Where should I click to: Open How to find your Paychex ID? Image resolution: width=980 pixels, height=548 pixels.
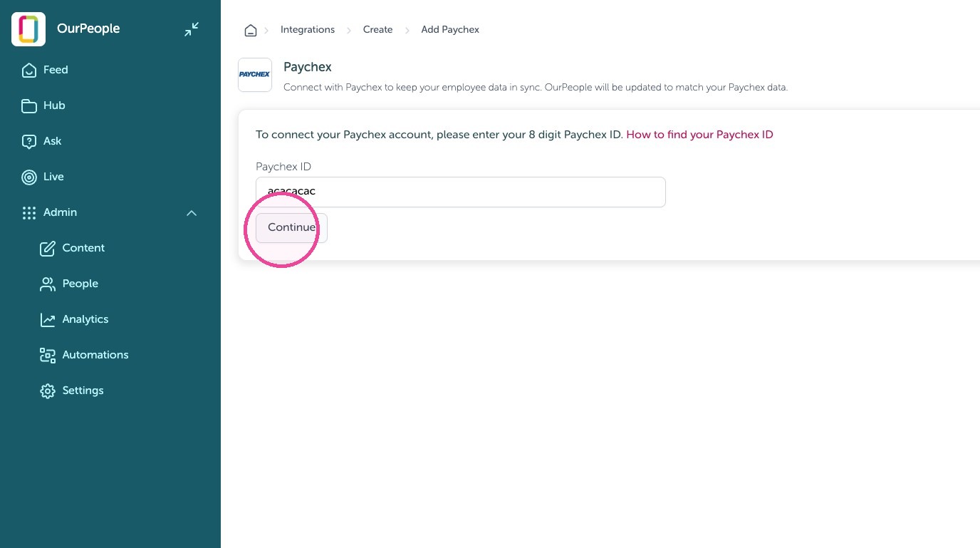(x=699, y=134)
